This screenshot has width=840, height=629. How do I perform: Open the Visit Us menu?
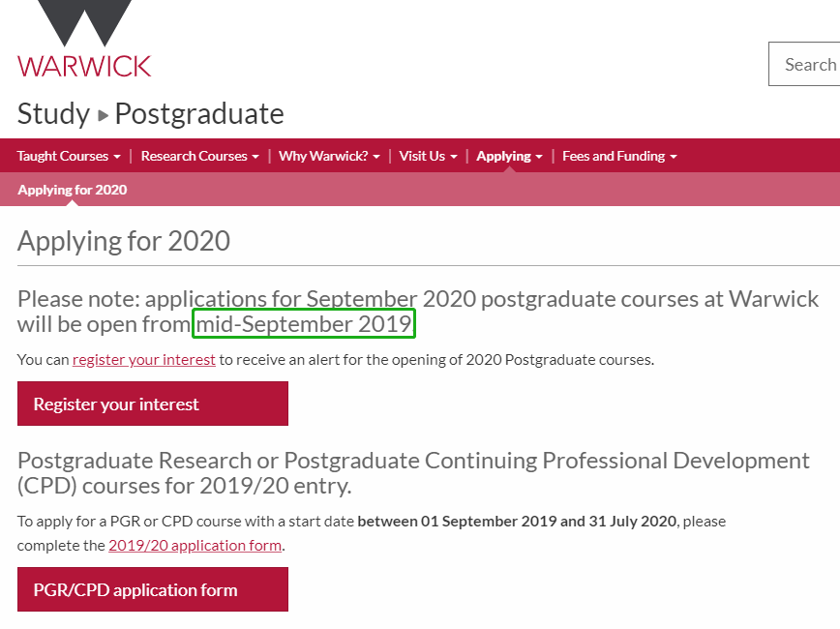tap(428, 156)
